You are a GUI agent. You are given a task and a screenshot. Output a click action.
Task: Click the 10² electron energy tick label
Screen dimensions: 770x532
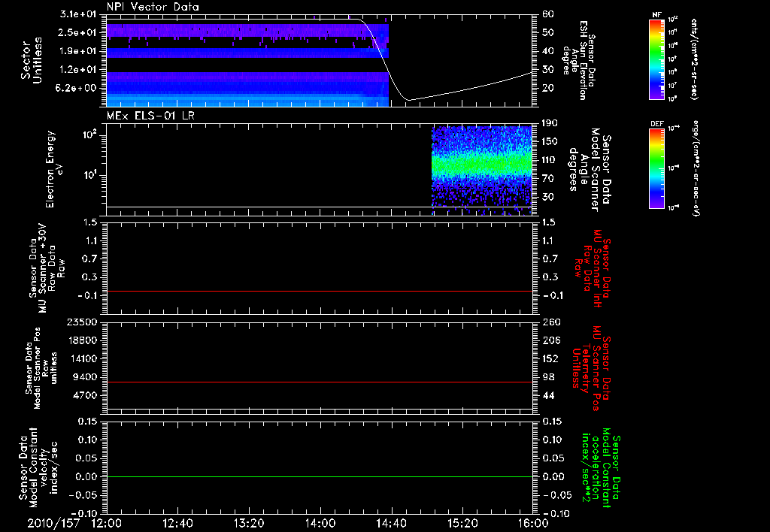point(91,135)
